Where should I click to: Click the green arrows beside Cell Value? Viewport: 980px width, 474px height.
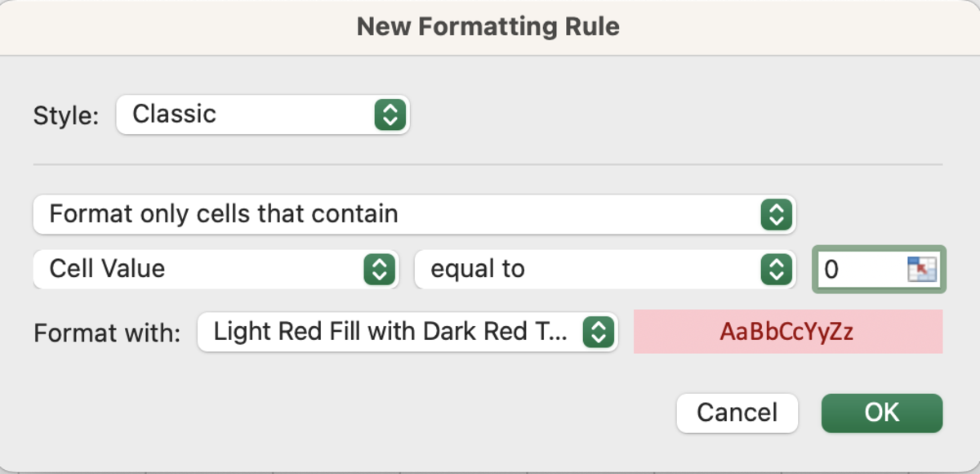379,269
